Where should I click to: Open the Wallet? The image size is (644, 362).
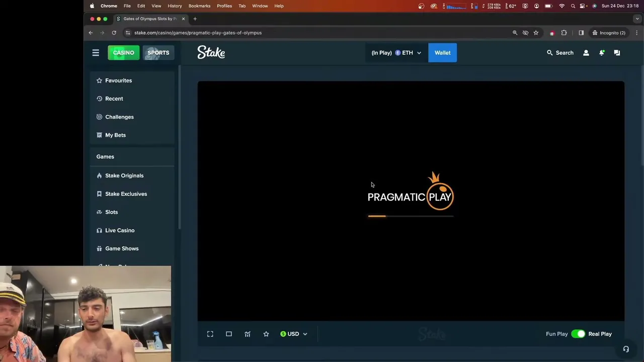pyautogui.click(x=443, y=53)
